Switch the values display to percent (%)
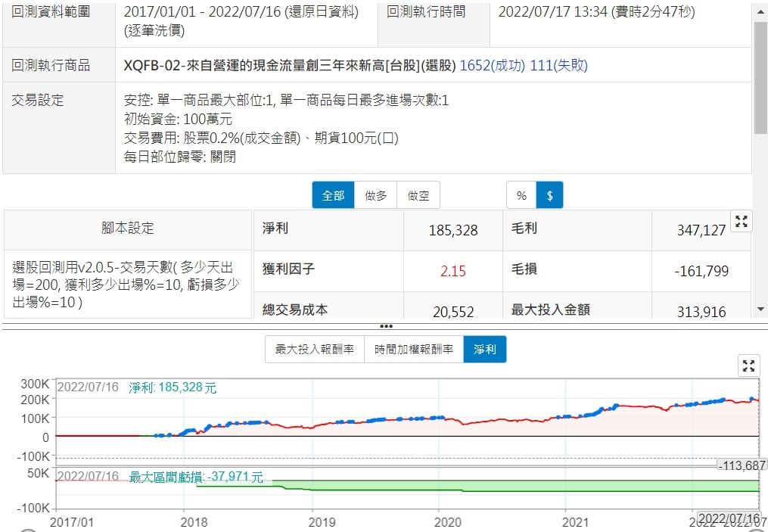This screenshot has height=532, width=768. pos(521,195)
